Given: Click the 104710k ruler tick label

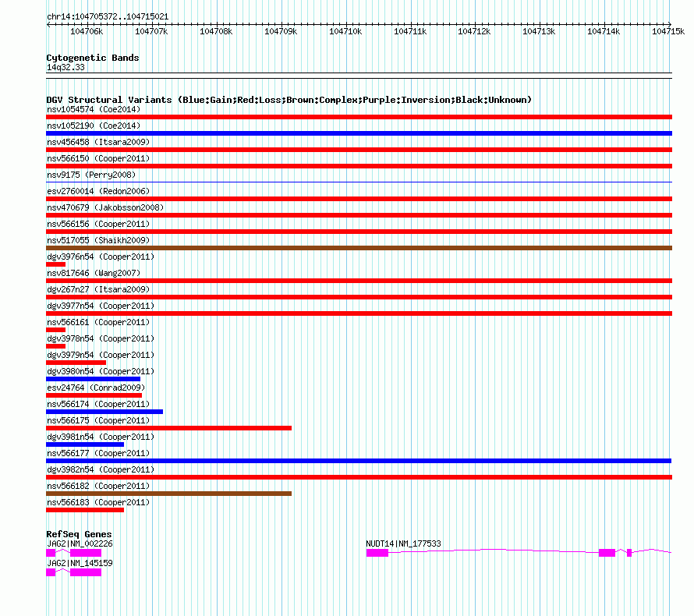Looking at the screenshot, I should click(x=345, y=31).
